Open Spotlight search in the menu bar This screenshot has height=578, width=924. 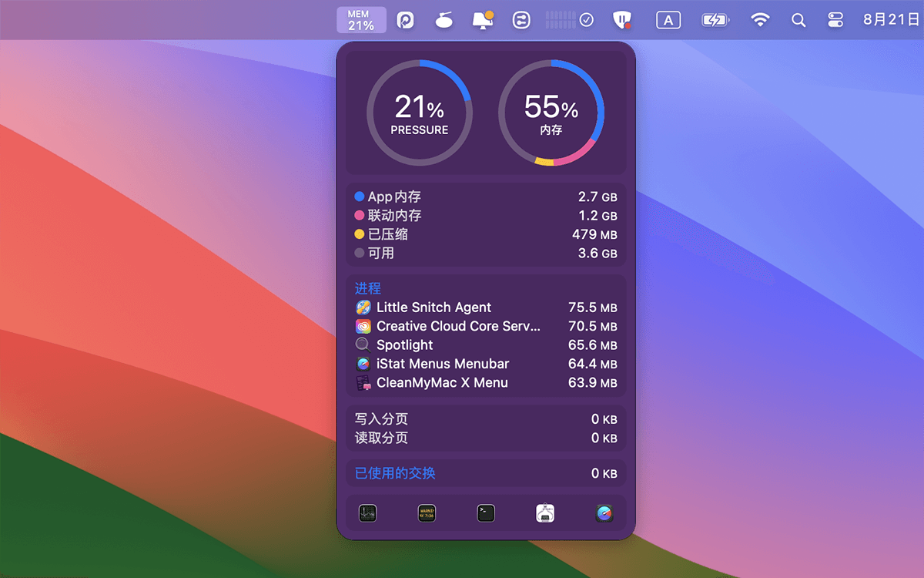point(798,20)
